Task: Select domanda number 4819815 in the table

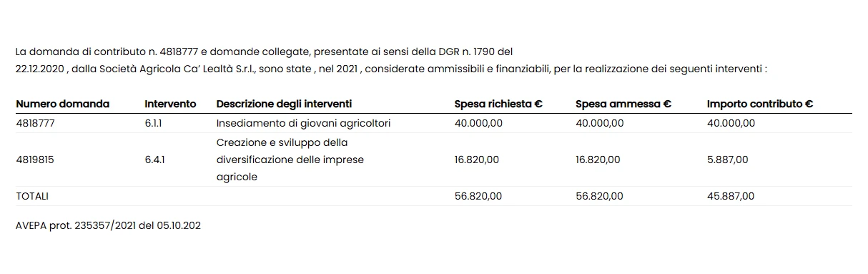Action: coord(35,160)
